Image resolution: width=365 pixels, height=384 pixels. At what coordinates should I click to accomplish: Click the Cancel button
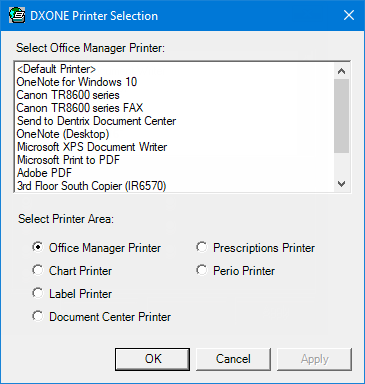[x=233, y=359]
